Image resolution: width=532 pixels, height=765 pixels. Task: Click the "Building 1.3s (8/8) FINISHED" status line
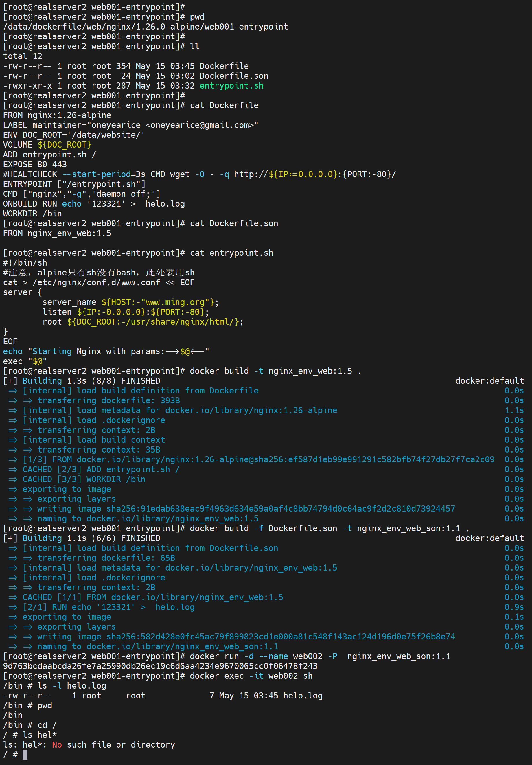[91, 381]
